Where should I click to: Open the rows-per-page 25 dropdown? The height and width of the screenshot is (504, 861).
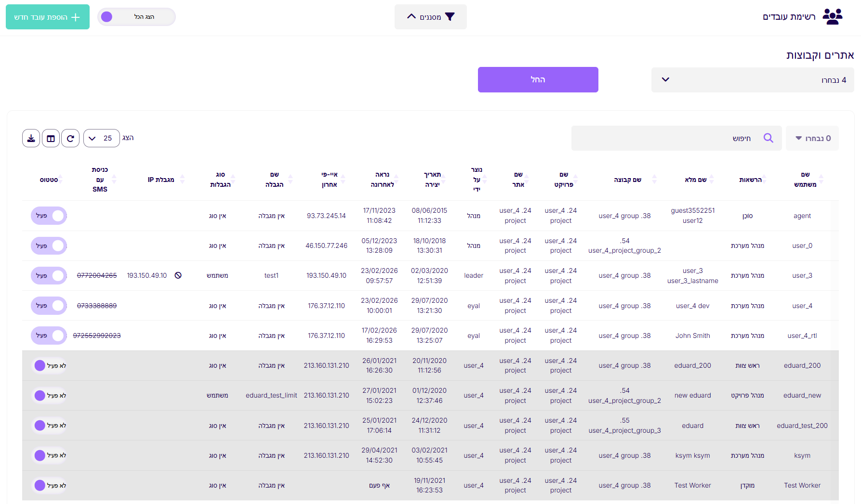pos(101,139)
